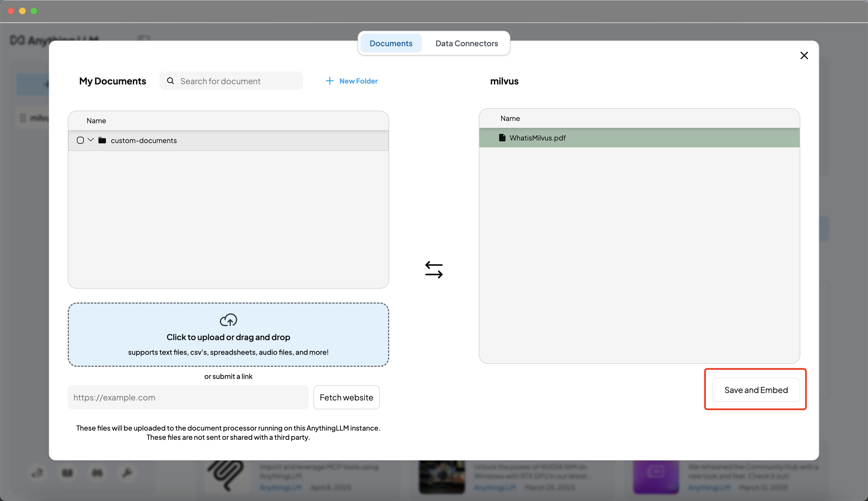The image size is (868, 501).
Task: Switch to the Data Connectors tab
Action: click(466, 43)
